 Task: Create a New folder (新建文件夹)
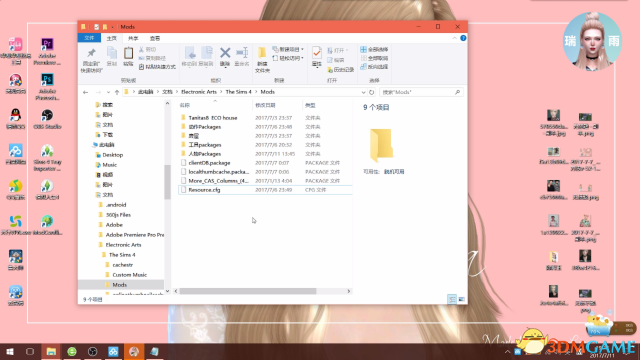262,60
